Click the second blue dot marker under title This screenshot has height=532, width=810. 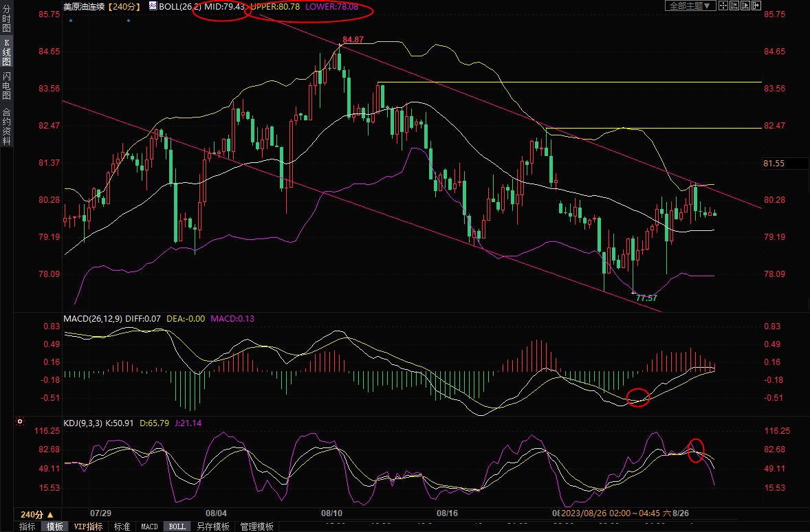(129, 20)
